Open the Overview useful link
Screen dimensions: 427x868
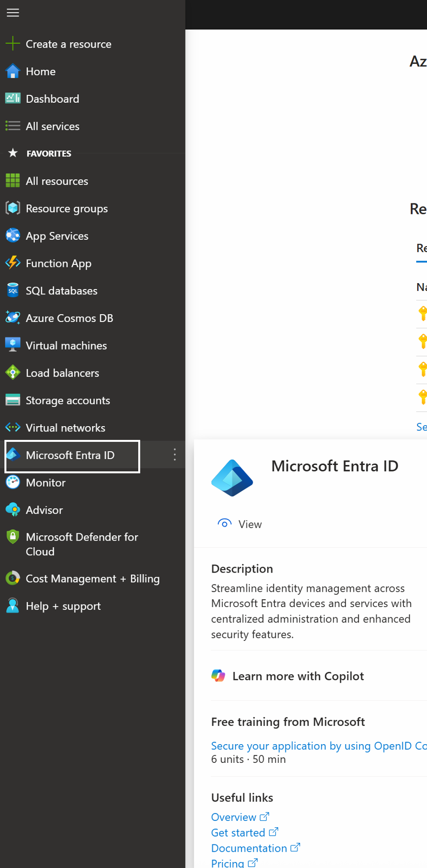point(234,817)
